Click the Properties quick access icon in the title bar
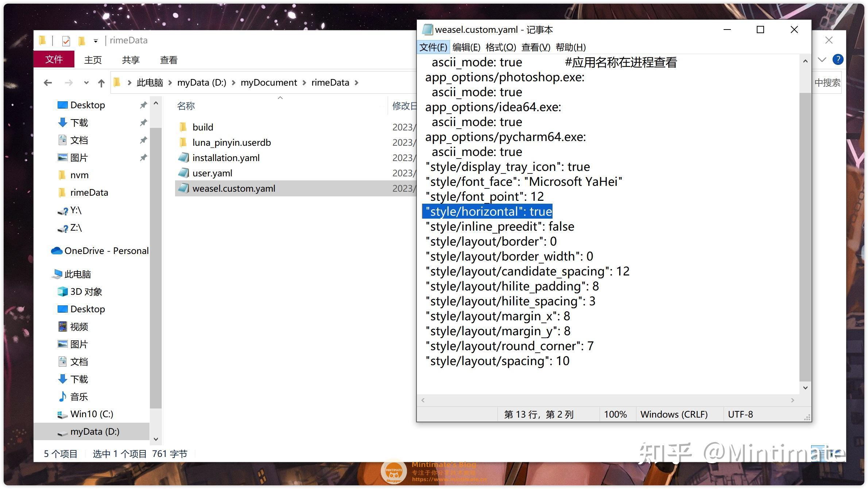 66,41
